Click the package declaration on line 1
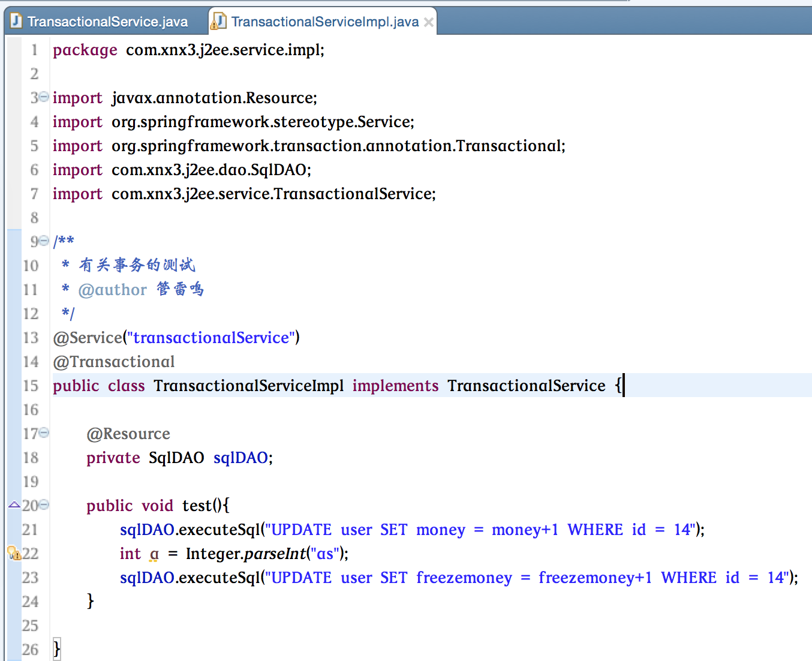 (188, 50)
